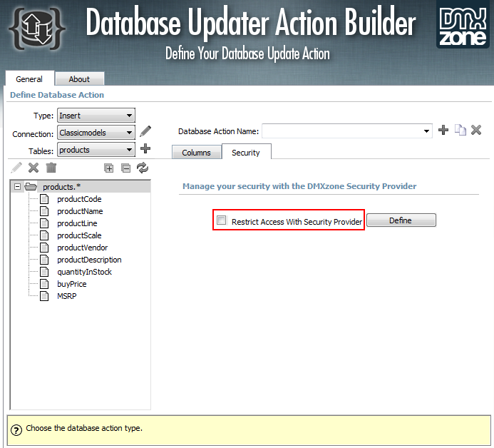Select buyPrice in the column tree
The width and height of the screenshot is (494, 448).
click(72, 284)
